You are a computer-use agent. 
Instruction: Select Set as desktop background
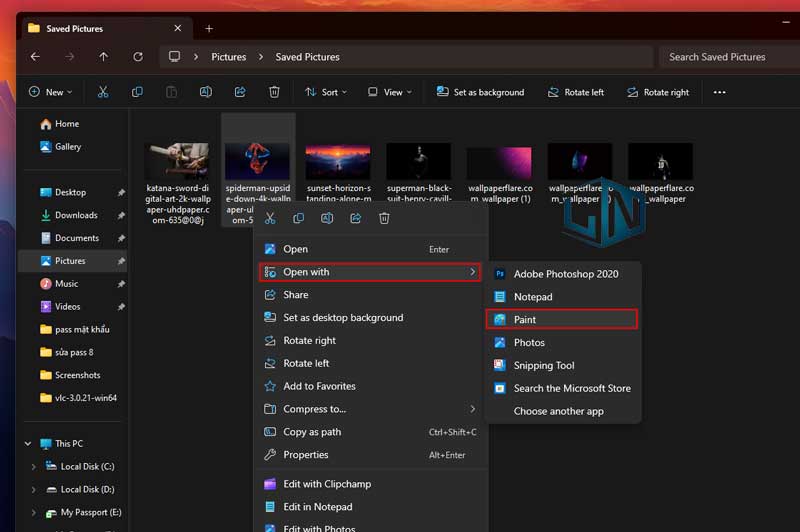tap(370, 317)
